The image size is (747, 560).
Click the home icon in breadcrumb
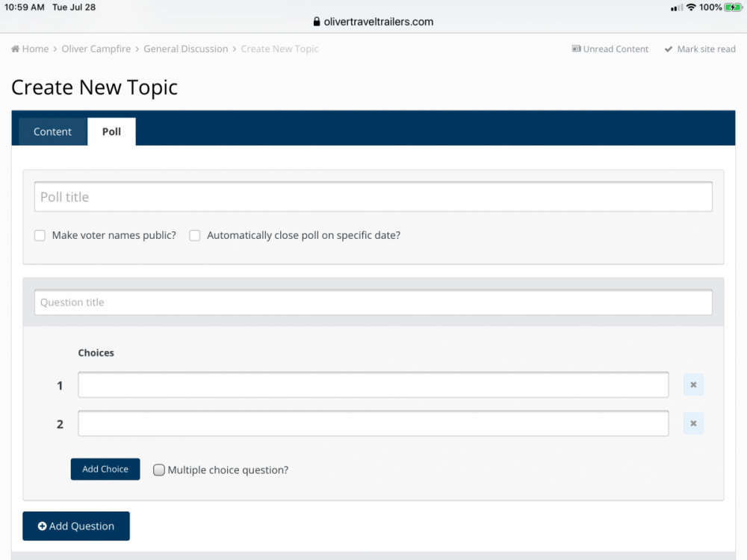click(16, 49)
